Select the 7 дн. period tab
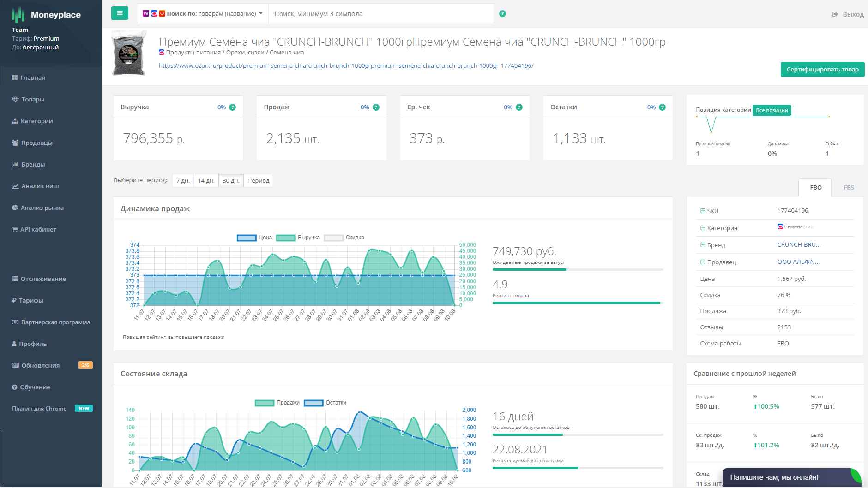Viewport: 868px width, 488px height. coord(183,180)
